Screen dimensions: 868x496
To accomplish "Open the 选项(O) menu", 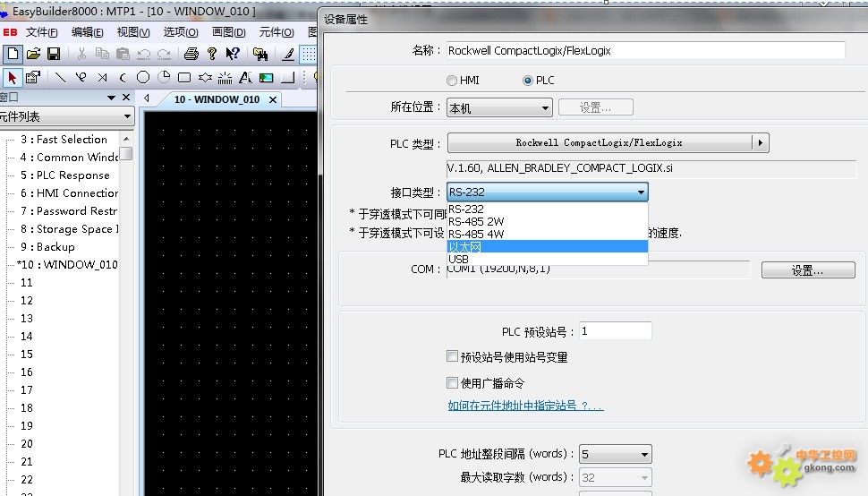I will click(181, 32).
